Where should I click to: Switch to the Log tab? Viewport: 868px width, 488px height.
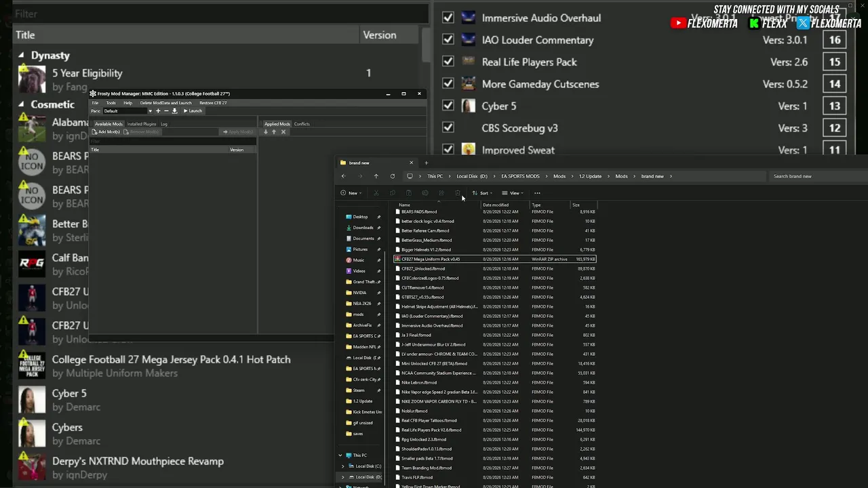tap(164, 124)
